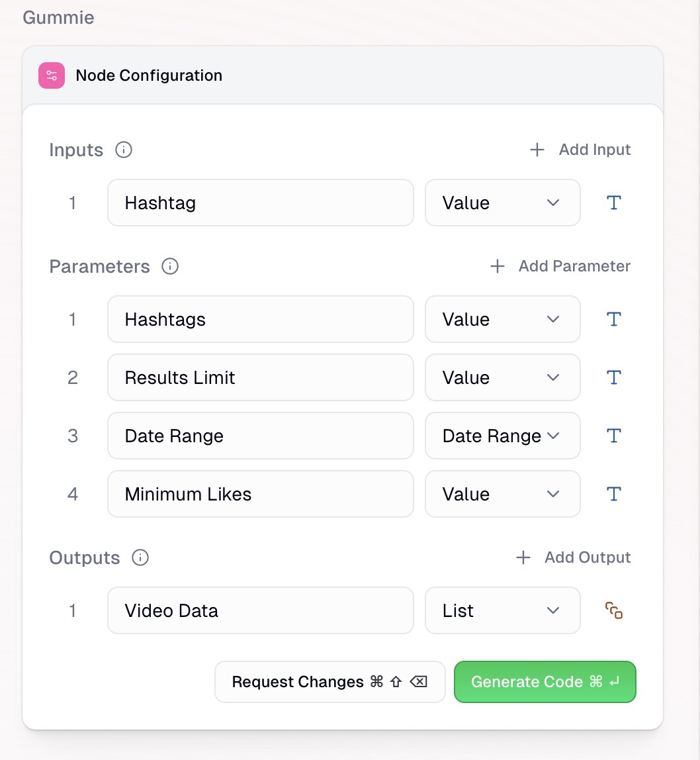Open the Inputs info tooltip icon
The width and height of the screenshot is (700, 760).
point(122,150)
